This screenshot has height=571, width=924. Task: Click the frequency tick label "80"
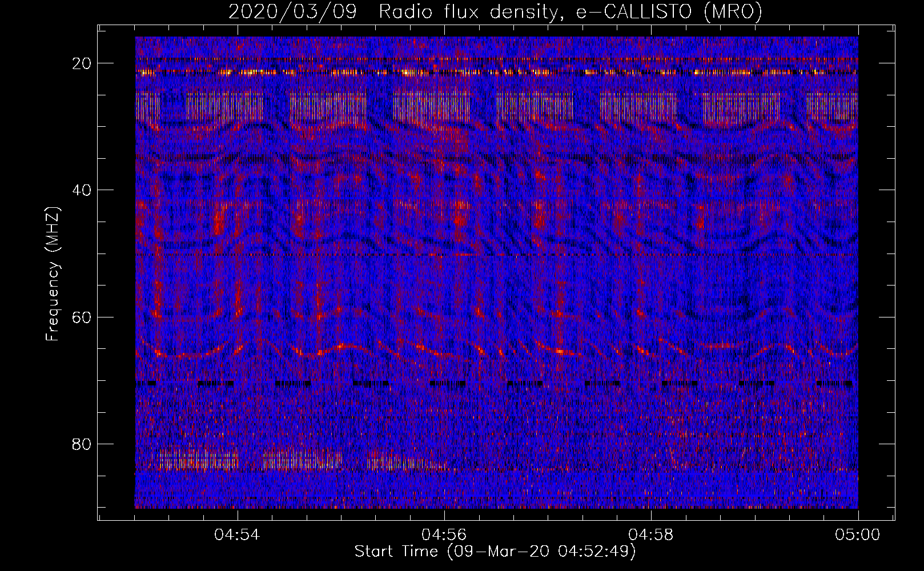pyautogui.click(x=82, y=444)
